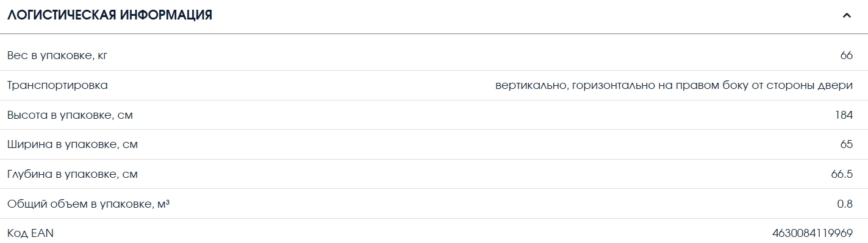
Task: Select the Ширина в упаковке, см label
Action: coord(72,144)
